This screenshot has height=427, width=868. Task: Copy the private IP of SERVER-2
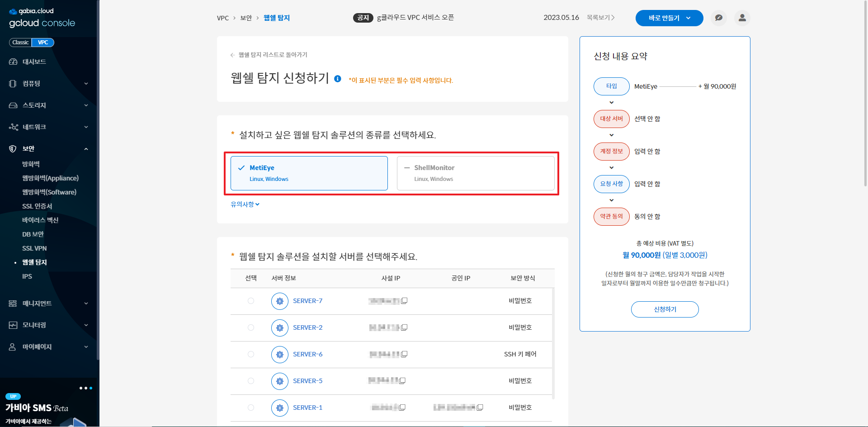click(x=404, y=327)
